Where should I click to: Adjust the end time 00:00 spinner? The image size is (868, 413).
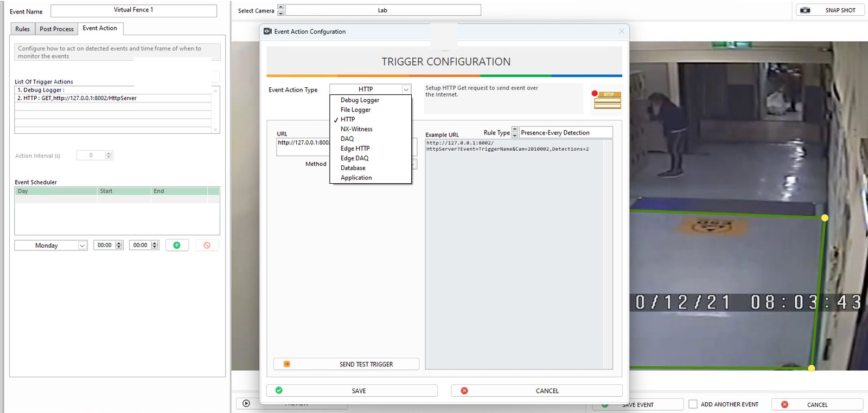pyautogui.click(x=155, y=245)
